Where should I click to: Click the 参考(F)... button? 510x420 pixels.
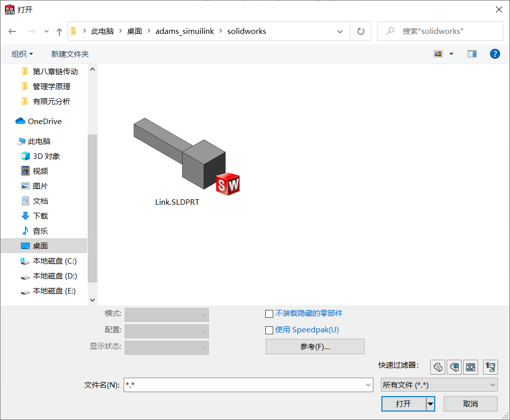tap(315, 346)
